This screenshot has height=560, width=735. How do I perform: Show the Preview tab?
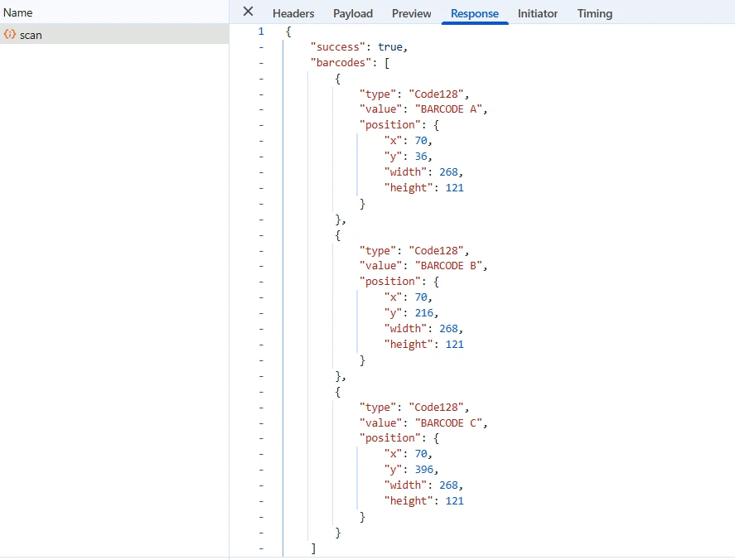[x=412, y=13]
